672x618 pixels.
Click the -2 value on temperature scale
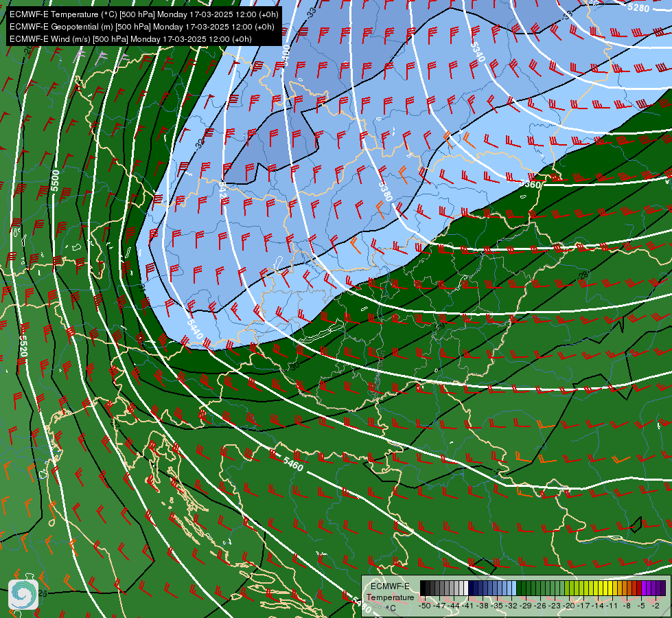pyautogui.click(x=656, y=606)
